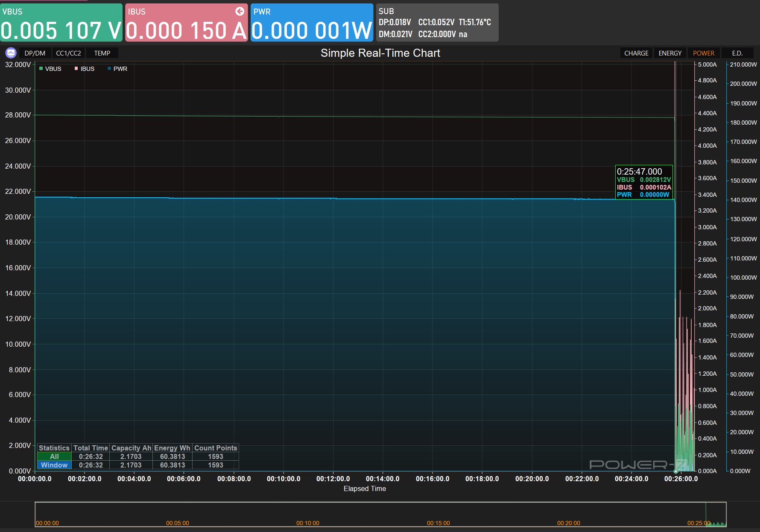760x532 pixels.
Task: Switch to the CC1/CC2 chart view
Action: [68, 53]
